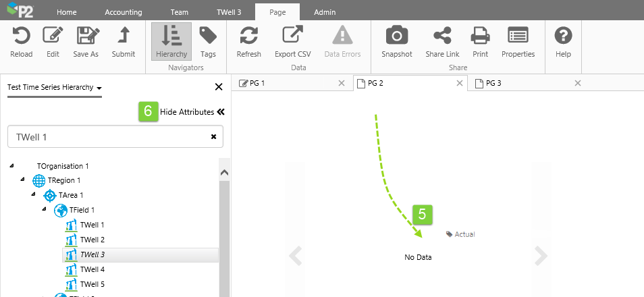Print the current page

tap(480, 36)
